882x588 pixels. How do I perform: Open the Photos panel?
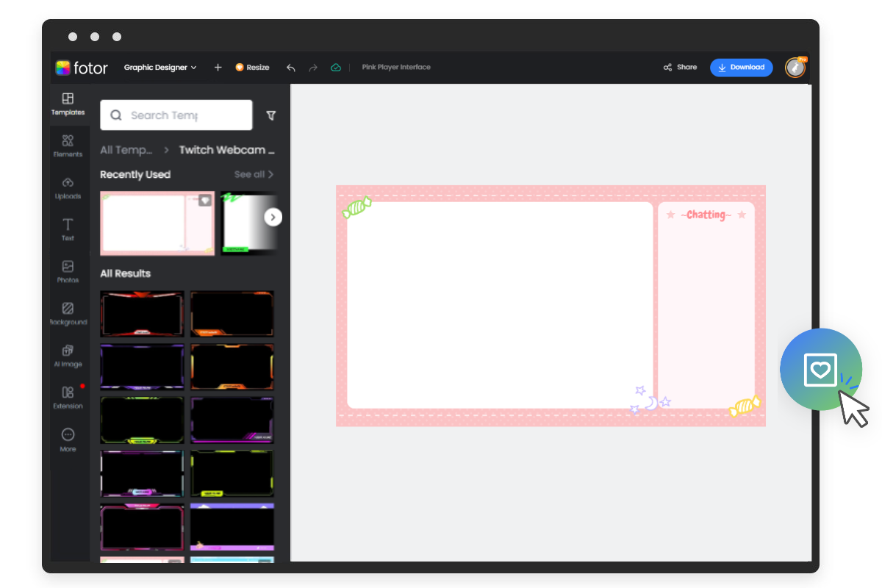68,271
